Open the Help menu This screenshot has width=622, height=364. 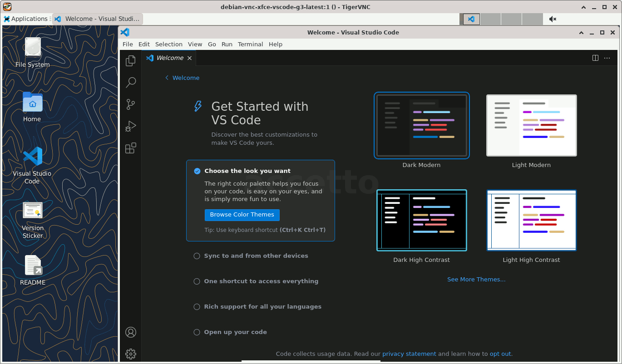(276, 44)
